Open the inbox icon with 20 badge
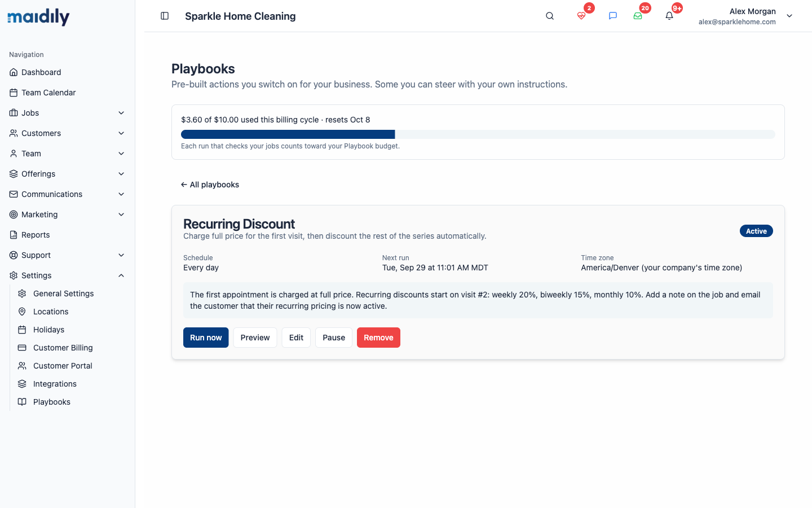 [638, 16]
